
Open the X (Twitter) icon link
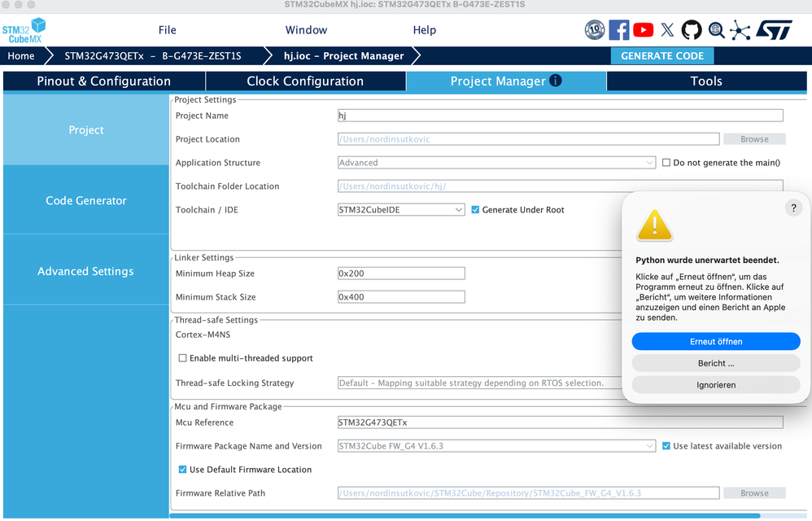point(667,30)
